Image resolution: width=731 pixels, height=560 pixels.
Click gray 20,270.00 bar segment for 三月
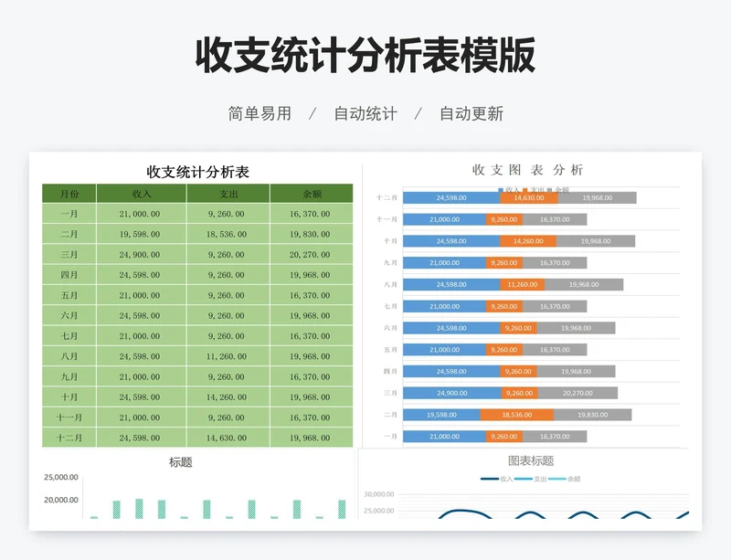click(577, 393)
